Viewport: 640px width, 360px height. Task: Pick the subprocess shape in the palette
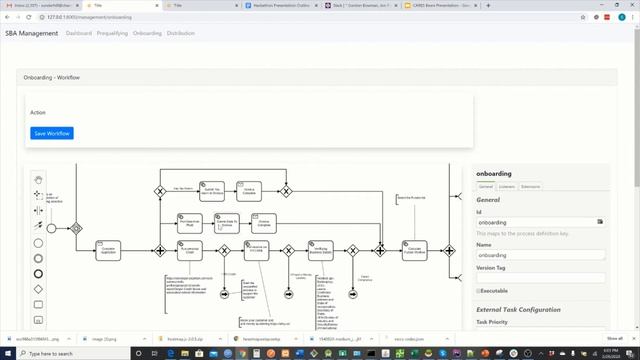[x=38, y=320]
